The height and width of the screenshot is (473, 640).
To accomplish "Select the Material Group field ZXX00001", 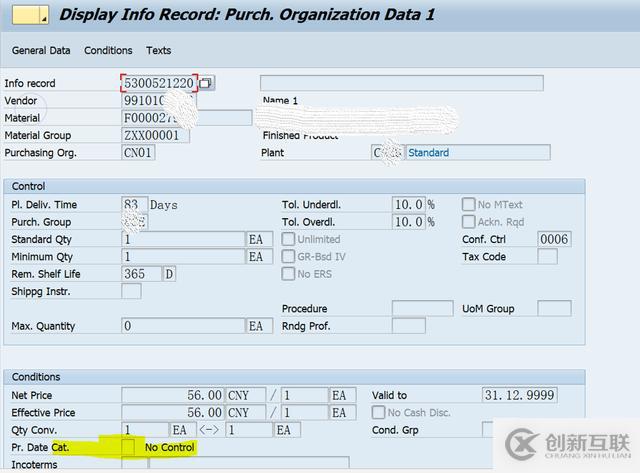I will point(156,135).
